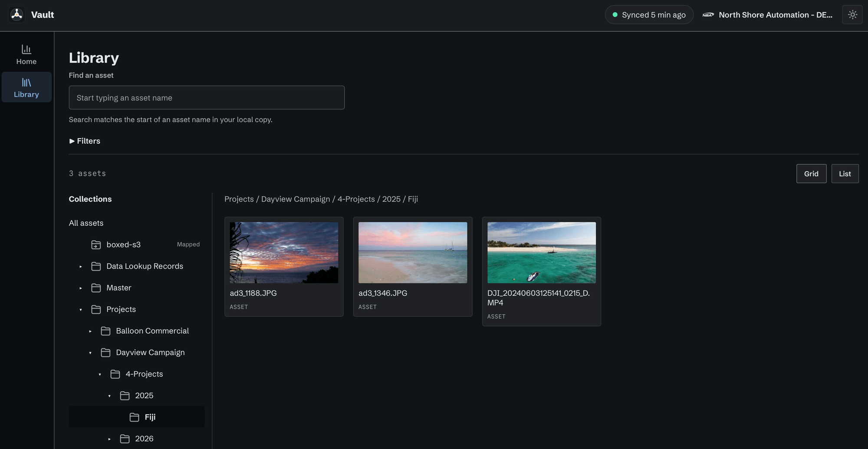Click the Dayview Campaign folder icon

coord(105,353)
